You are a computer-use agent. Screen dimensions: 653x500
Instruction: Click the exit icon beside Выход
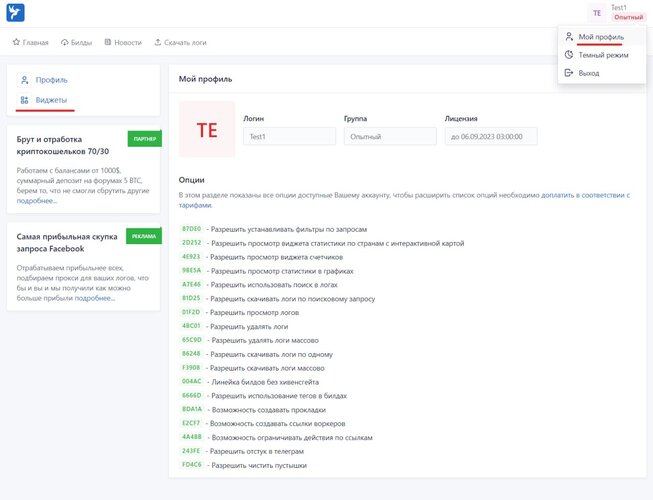(569, 73)
